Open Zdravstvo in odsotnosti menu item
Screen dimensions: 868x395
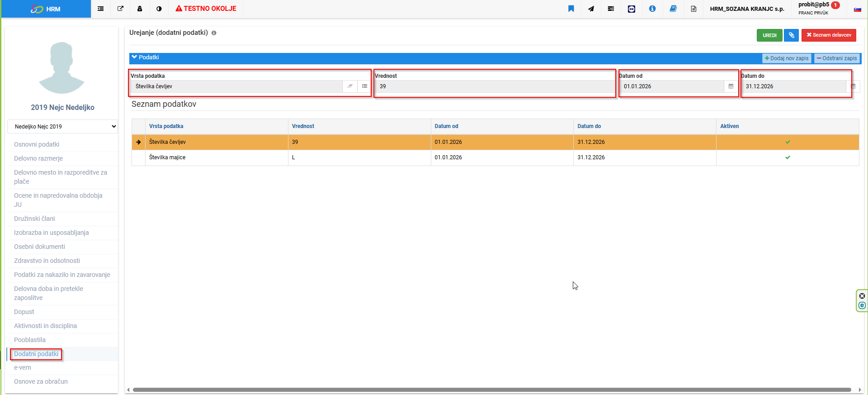(x=47, y=261)
